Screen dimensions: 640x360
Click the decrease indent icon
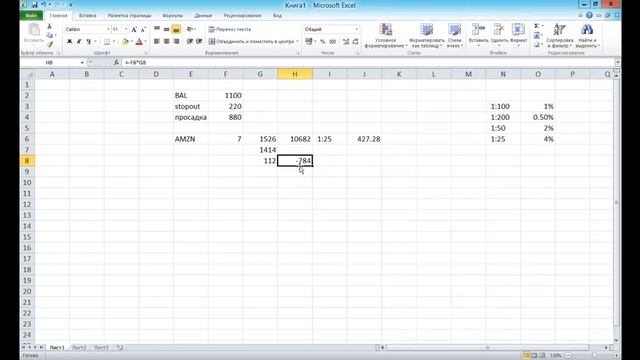click(190, 41)
